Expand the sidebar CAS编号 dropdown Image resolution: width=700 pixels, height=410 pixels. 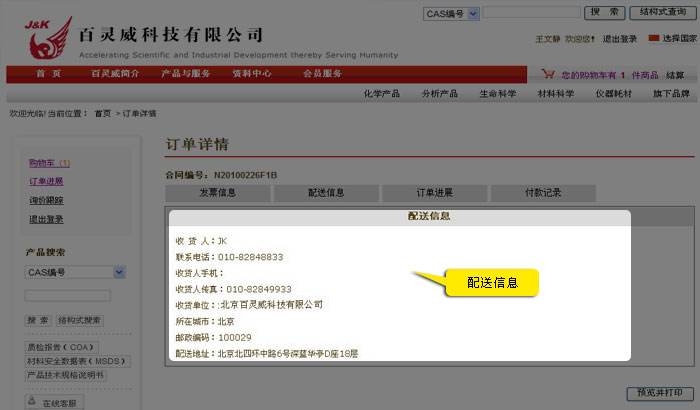(119, 272)
